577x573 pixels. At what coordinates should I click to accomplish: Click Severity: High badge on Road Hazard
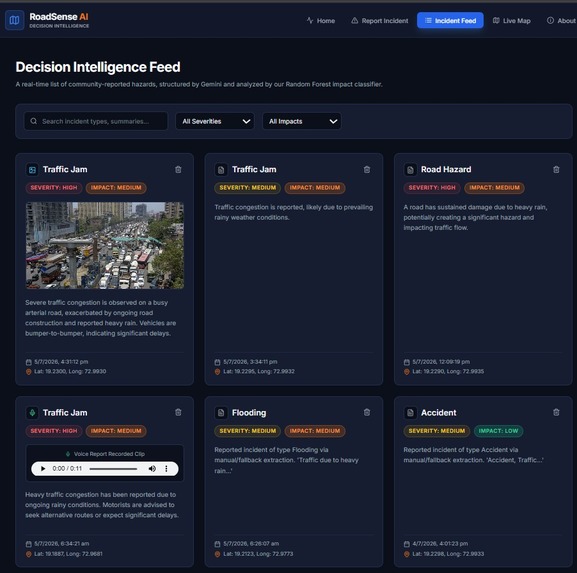pos(432,188)
